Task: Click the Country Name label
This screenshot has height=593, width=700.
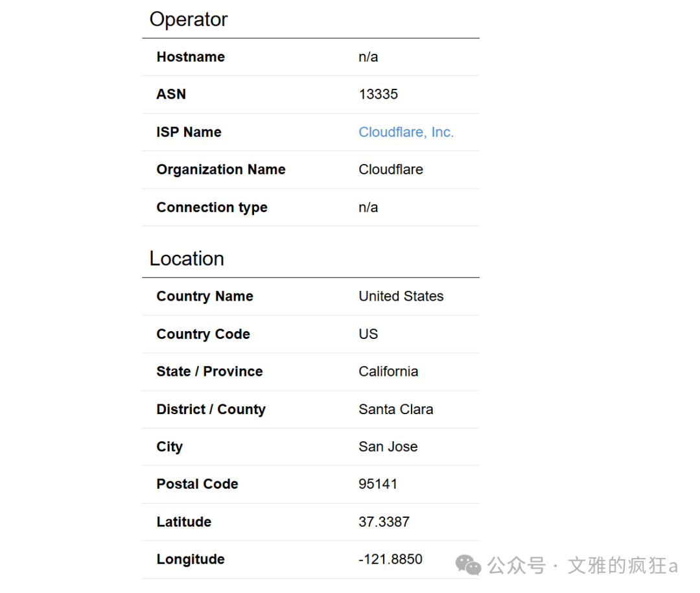Action: point(205,297)
